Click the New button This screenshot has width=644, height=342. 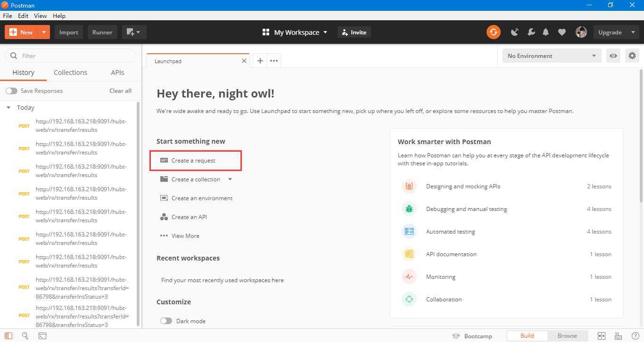tap(21, 32)
